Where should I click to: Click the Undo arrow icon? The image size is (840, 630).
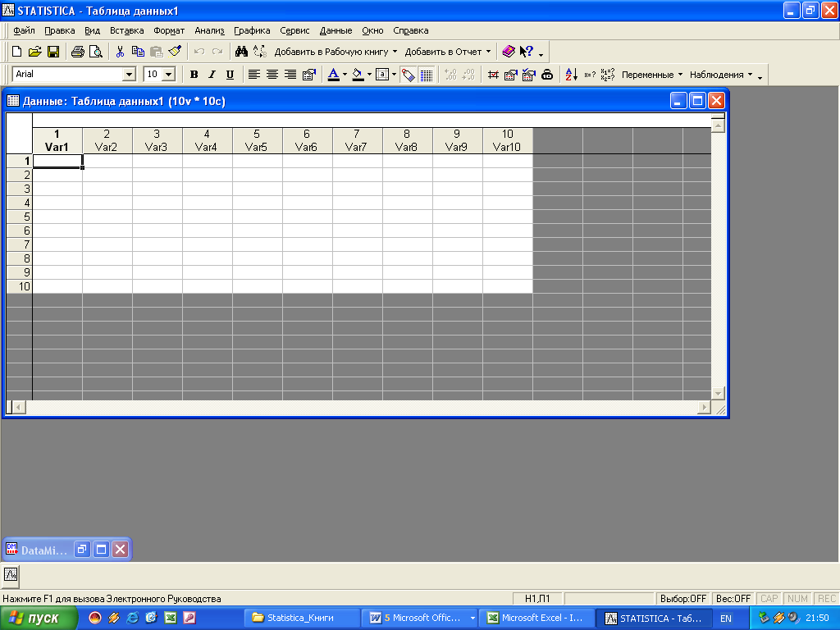pos(199,52)
